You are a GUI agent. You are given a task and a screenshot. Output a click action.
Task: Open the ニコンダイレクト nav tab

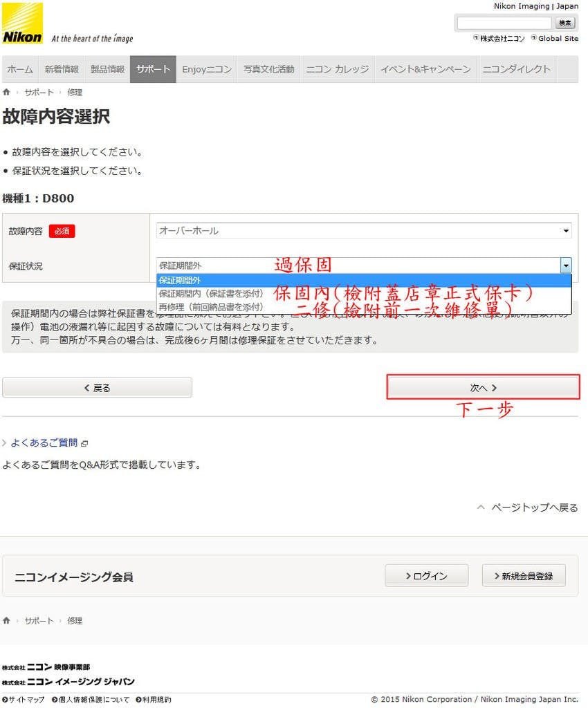[516, 69]
